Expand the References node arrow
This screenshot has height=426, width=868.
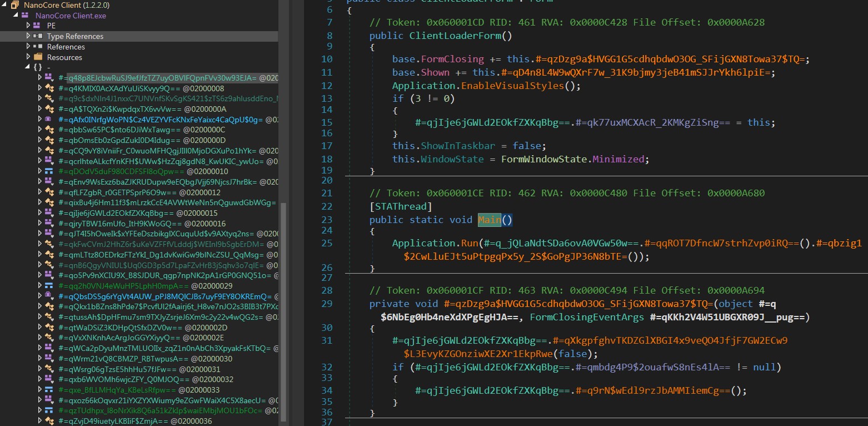tap(28, 47)
